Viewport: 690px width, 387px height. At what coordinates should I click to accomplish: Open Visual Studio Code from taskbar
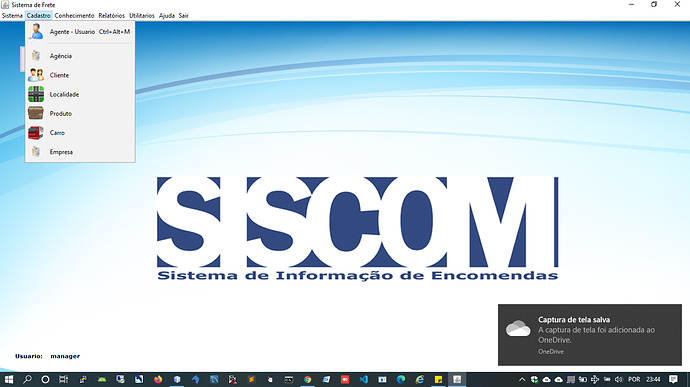(x=363, y=379)
